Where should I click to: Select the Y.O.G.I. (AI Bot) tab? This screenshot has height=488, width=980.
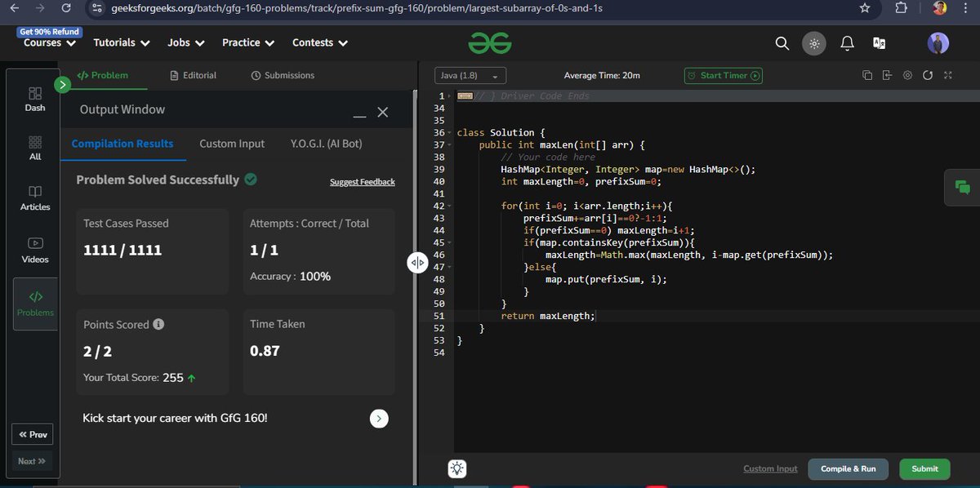[326, 144]
